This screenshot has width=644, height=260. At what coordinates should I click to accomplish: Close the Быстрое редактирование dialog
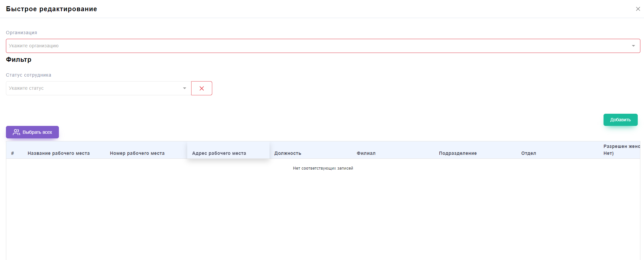(638, 9)
